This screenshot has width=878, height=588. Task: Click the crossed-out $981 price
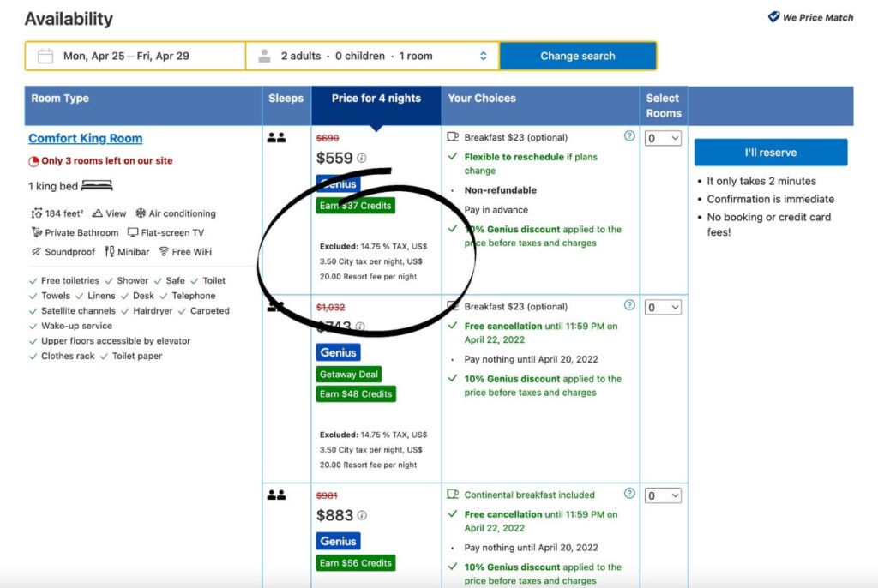[x=327, y=495]
